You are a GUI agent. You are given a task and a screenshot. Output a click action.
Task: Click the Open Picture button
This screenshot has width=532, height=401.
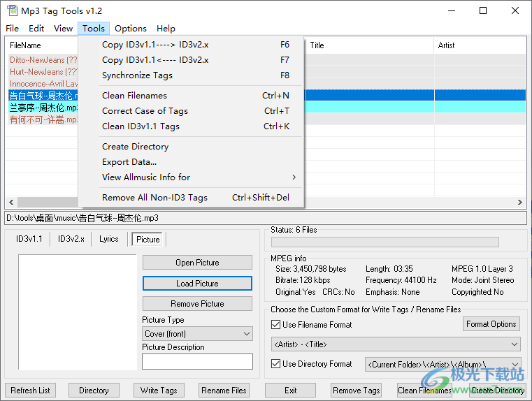197,263
